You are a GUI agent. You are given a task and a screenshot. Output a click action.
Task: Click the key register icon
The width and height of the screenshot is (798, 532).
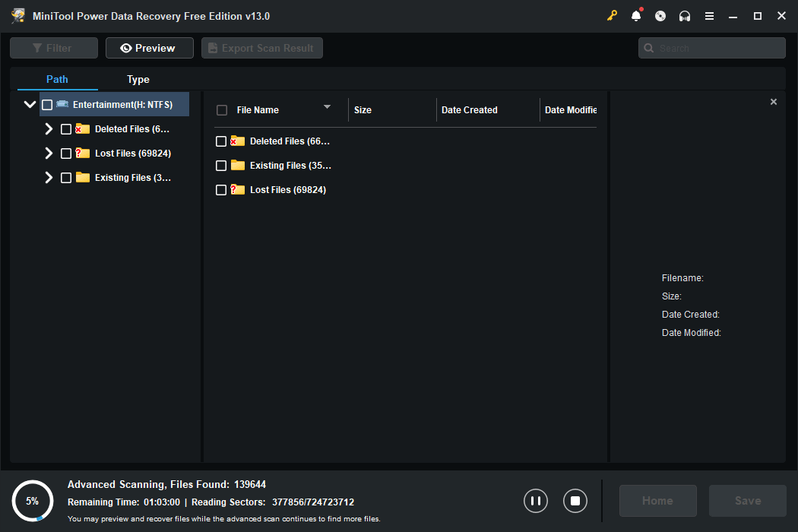coord(612,16)
